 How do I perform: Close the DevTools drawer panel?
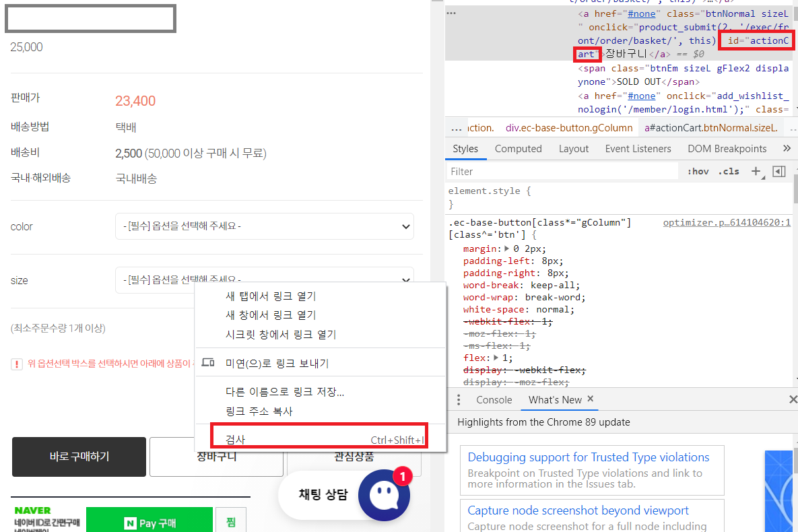(793, 399)
